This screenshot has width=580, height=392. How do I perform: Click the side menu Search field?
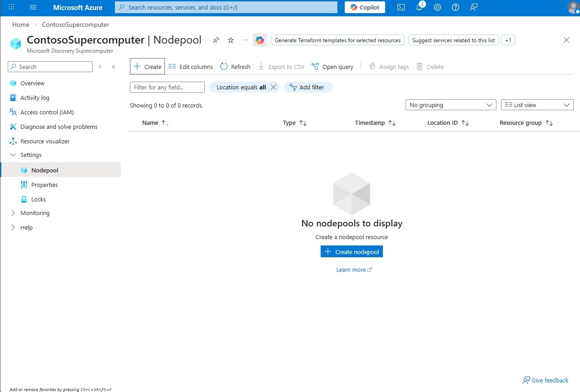[x=50, y=67]
